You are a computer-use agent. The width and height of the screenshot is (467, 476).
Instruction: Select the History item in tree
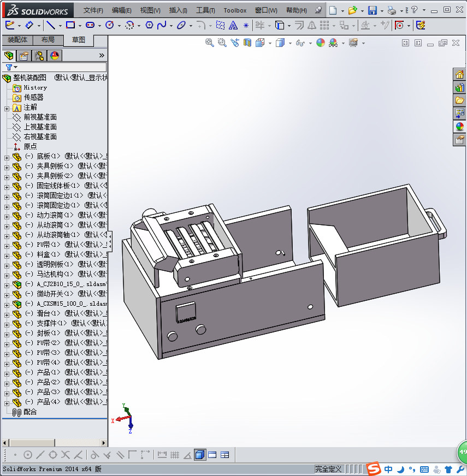click(x=36, y=88)
